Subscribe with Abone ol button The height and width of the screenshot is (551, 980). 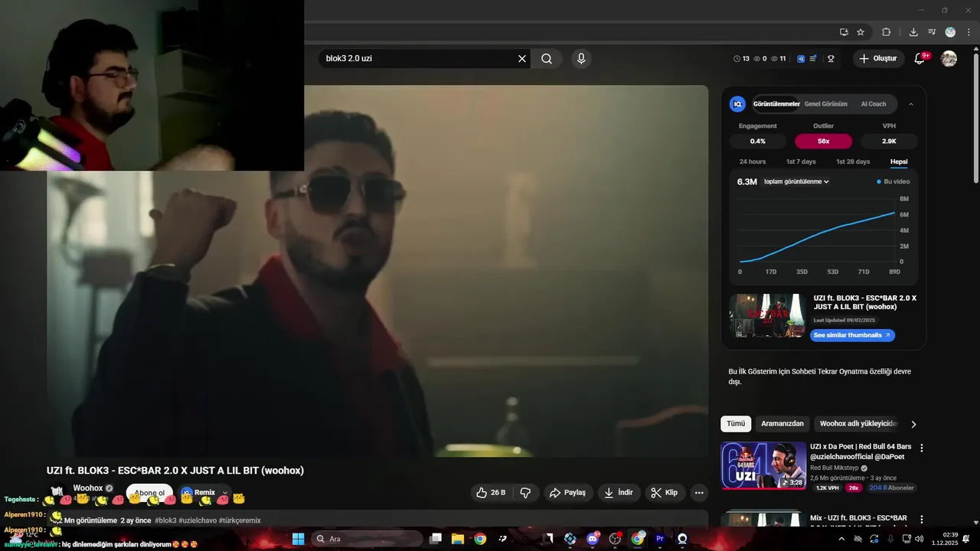coord(149,494)
